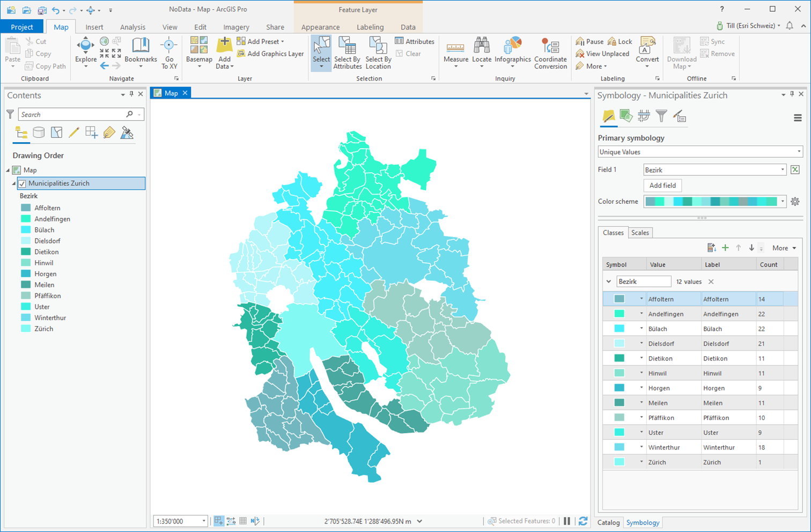
Task: Open color scheme options gear
Action: 795,202
